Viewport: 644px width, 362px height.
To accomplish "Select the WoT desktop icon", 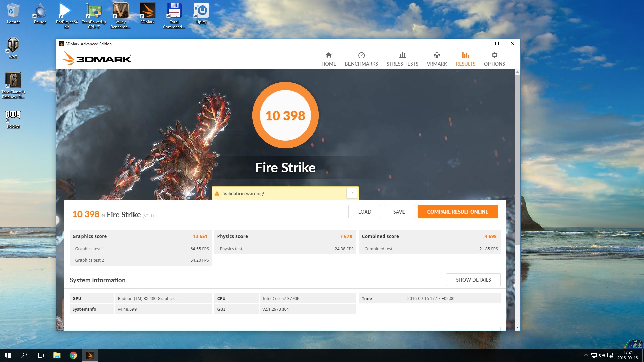I will click(x=13, y=49).
